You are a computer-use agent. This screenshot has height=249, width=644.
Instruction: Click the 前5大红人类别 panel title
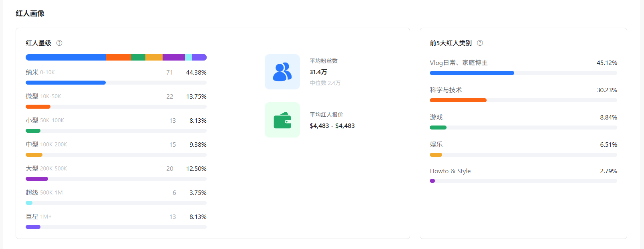[451, 43]
